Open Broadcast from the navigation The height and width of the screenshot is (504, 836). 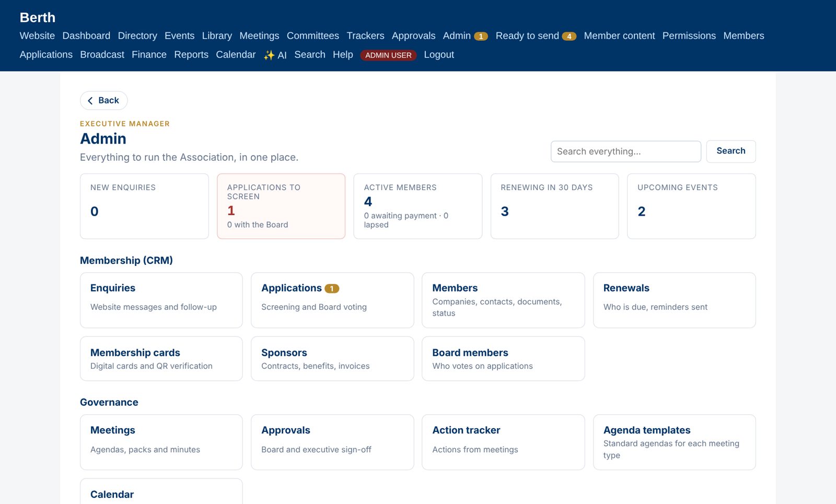(x=102, y=54)
